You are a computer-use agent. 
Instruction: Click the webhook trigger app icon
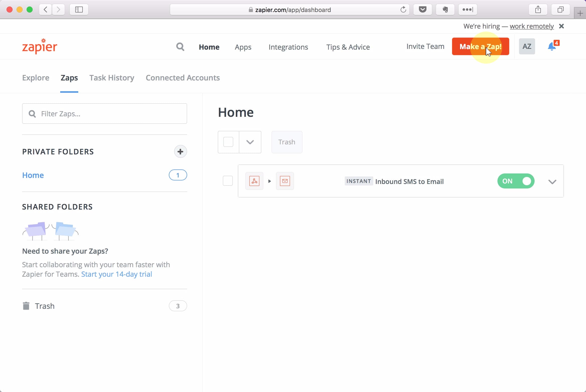(x=254, y=181)
